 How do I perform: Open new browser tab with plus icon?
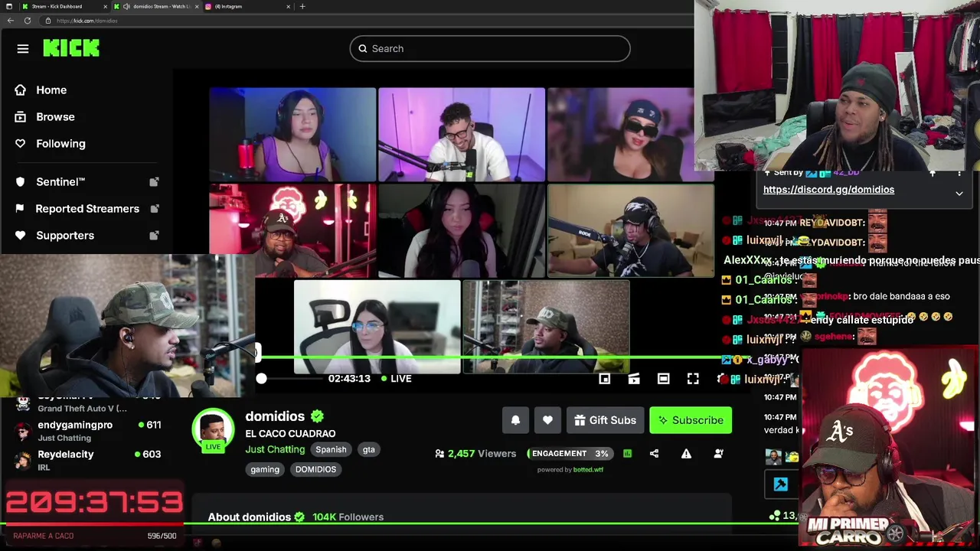pyautogui.click(x=302, y=6)
